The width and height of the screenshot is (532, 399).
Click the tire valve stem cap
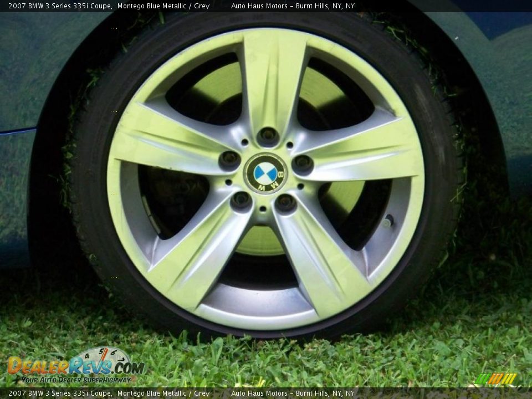pyautogui.click(x=387, y=221)
